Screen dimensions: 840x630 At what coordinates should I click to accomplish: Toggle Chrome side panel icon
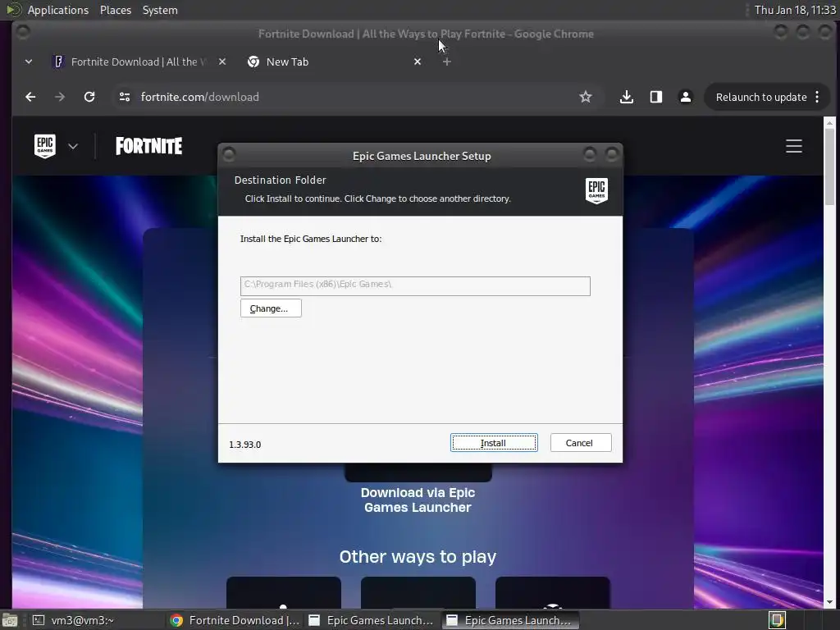tap(655, 97)
